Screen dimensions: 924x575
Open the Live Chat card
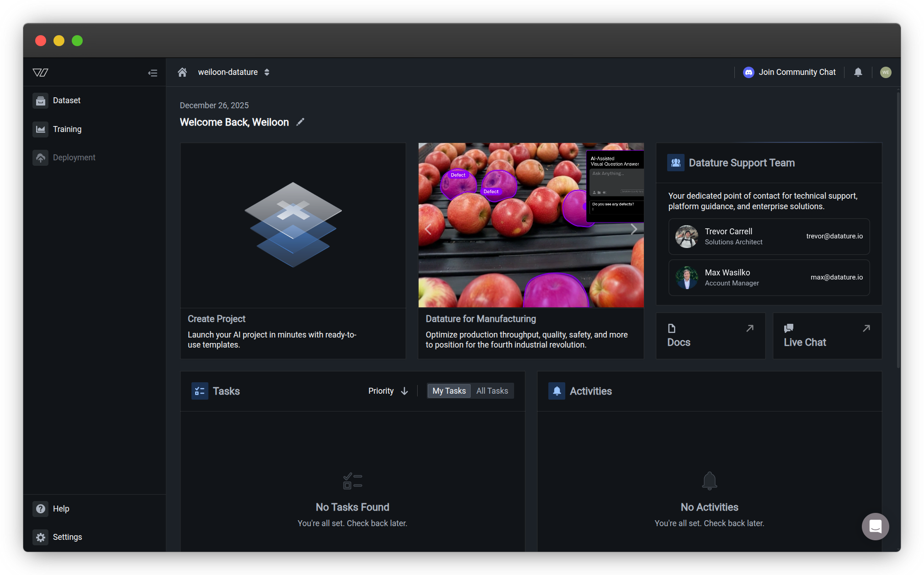click(x=827, y=336)
